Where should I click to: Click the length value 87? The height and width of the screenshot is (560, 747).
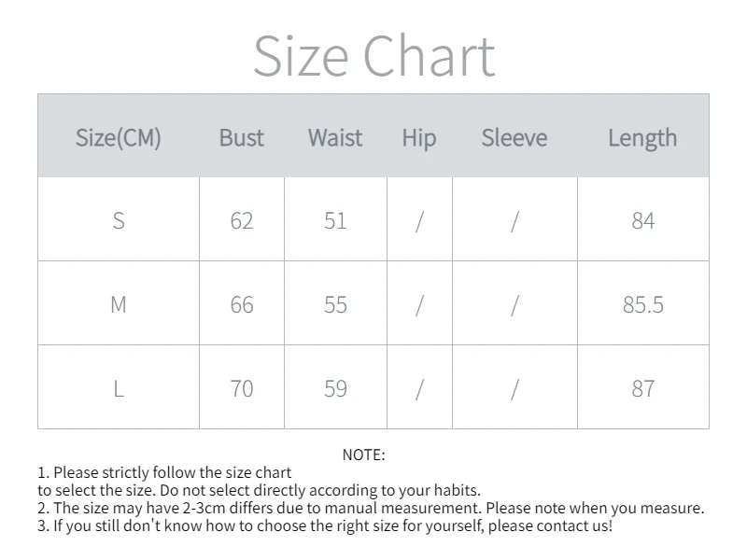(x=643, y=389)
